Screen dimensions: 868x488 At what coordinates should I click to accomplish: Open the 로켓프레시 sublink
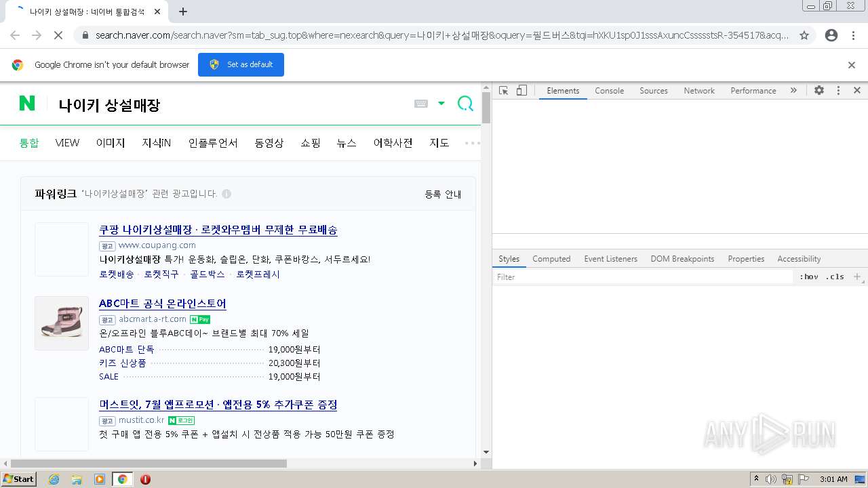click(x=258, y=274)
